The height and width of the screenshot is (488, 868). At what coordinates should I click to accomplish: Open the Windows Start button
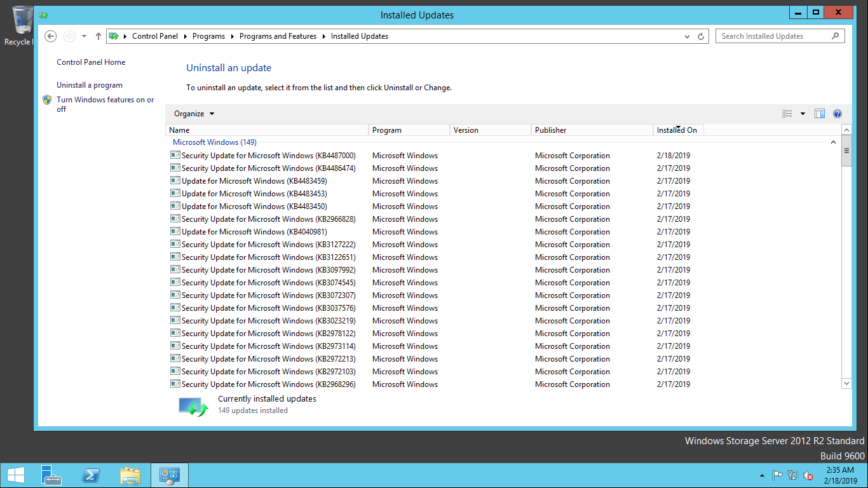coord(15,475)
